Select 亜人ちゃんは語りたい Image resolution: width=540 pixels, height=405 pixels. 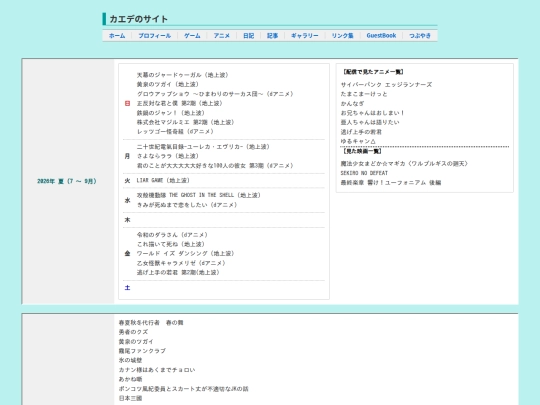pos(370,122)
